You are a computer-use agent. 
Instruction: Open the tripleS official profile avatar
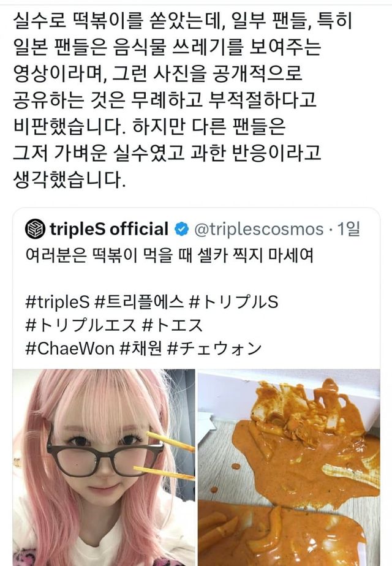(x=35, y=229)
